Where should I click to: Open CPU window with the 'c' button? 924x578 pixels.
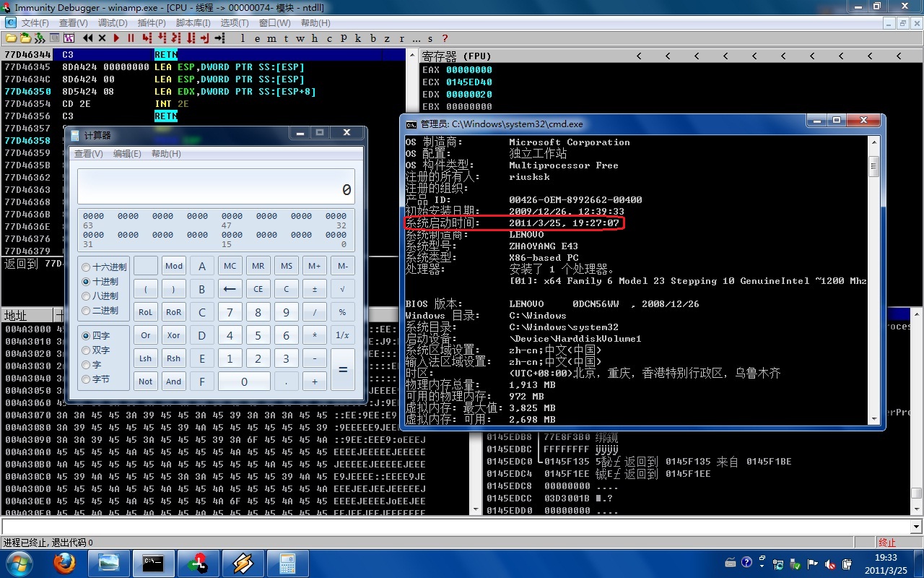pos(329,38)
